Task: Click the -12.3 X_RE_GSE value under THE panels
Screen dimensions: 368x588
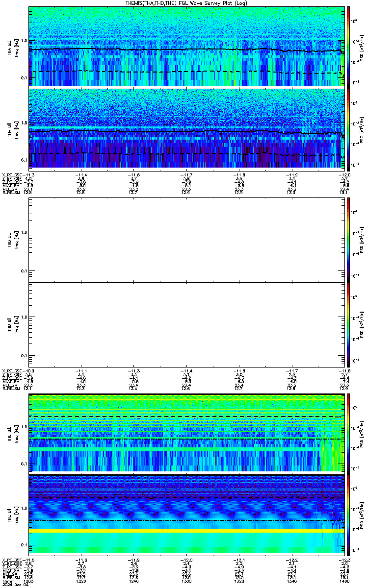Action: (x=344, y=561)
